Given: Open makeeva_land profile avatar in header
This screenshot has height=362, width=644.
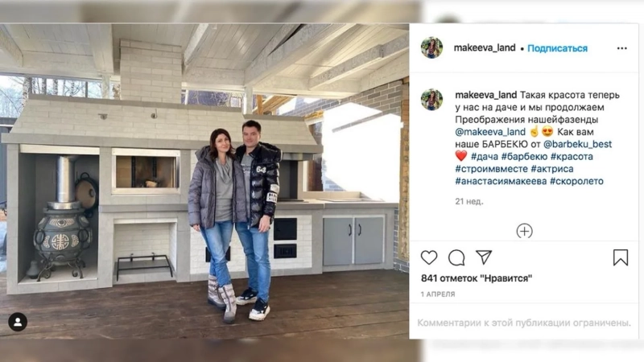Looking at the screenshot, I should coord(431,47).
